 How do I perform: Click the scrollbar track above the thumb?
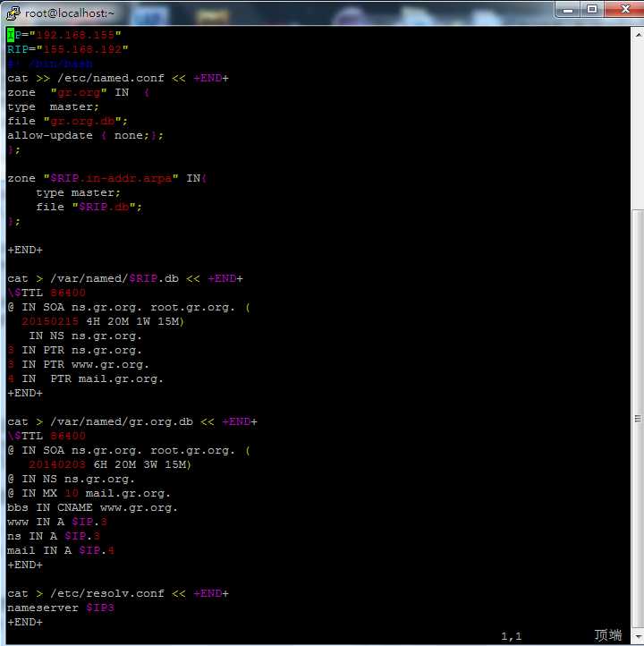click(x=637, y=125)
